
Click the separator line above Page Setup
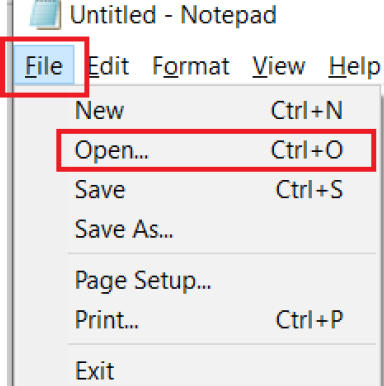click(x=222, y=254)
